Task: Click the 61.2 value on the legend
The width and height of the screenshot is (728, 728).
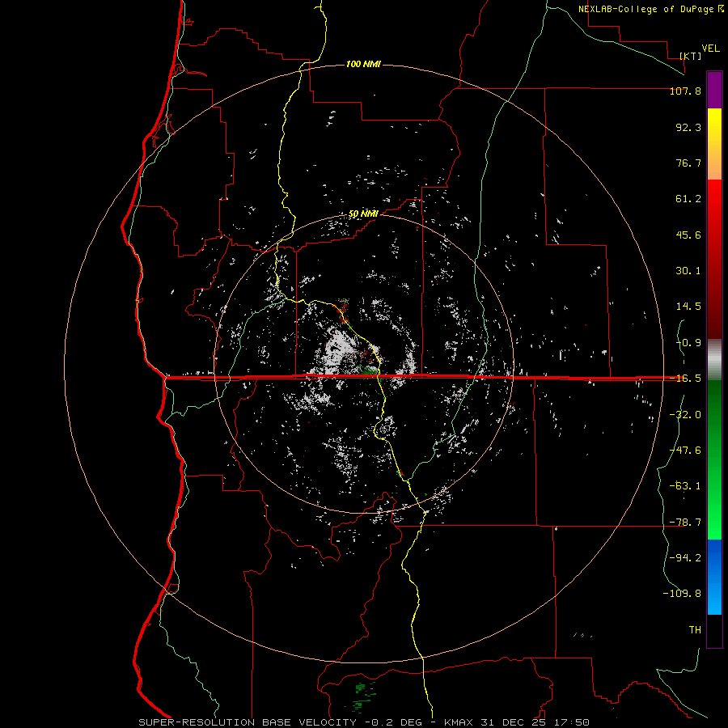Action: (x=688, y=199)
